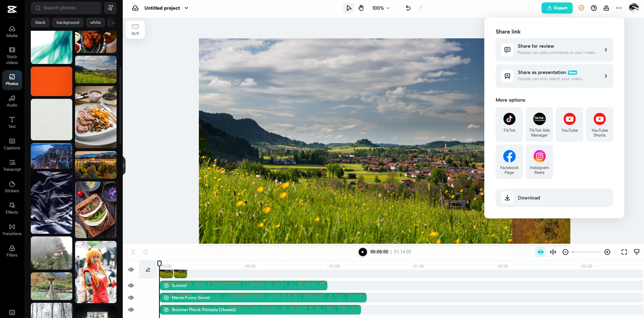This screenshot has height=318, width=644.
Task: Click the Export button
Action: (557, 8)
